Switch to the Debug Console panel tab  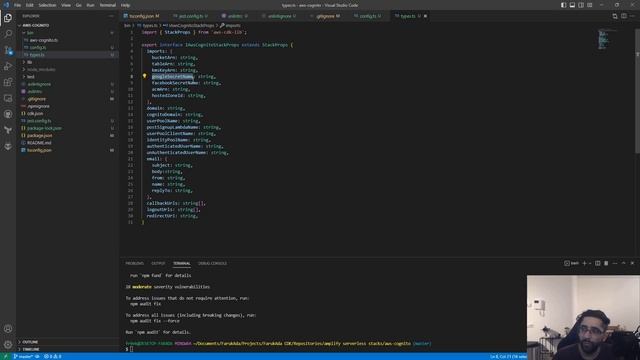pyautogui.click(x=212, y=263)
